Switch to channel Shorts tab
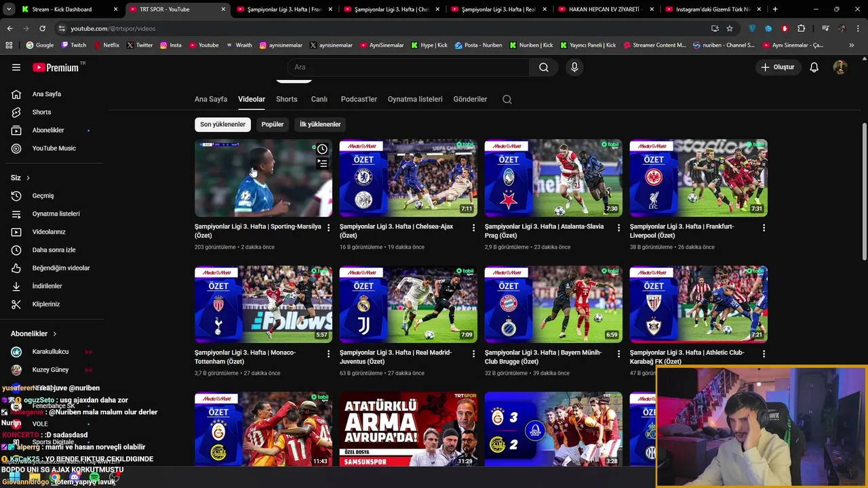 pyautogui.click(x=287, y=99)
